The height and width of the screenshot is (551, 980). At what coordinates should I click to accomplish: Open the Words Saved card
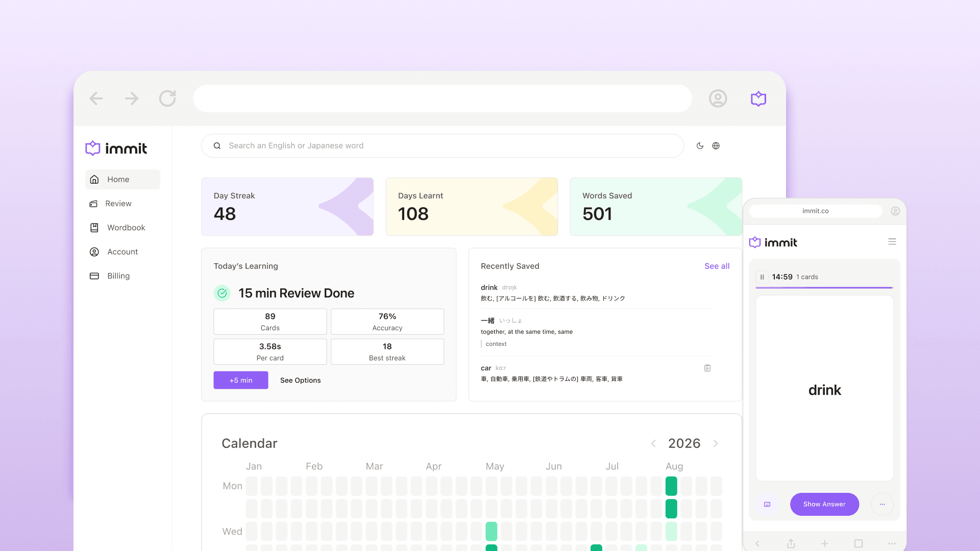656,207
